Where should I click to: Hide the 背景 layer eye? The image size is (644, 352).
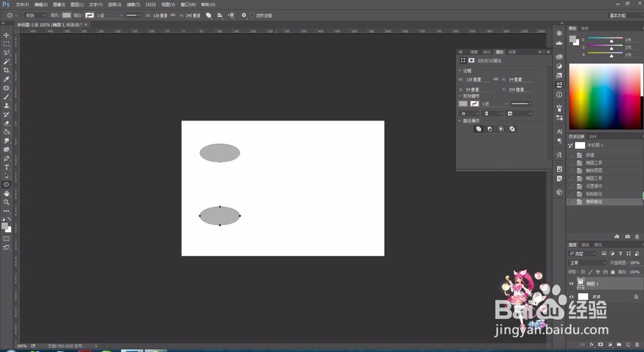click(571, 297)
